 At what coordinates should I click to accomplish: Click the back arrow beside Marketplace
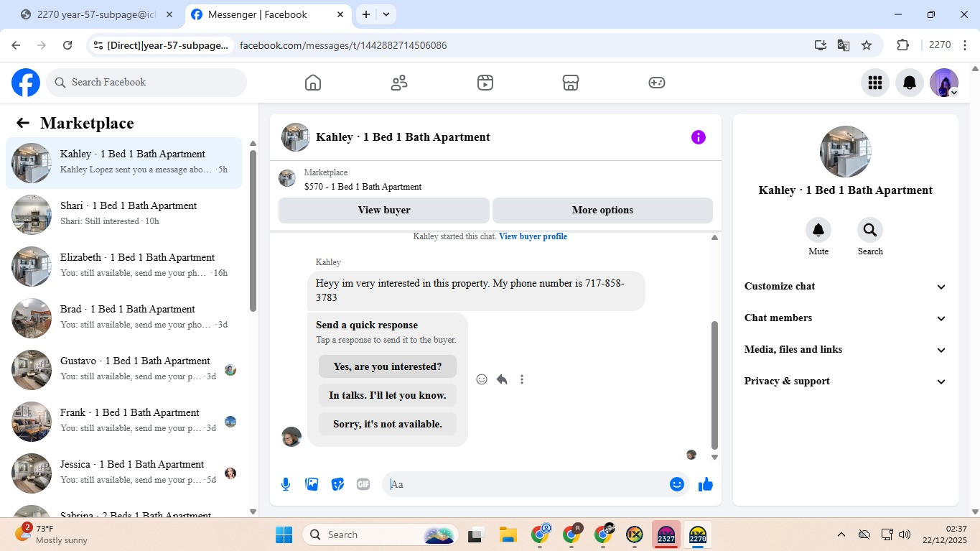point(23,123)
